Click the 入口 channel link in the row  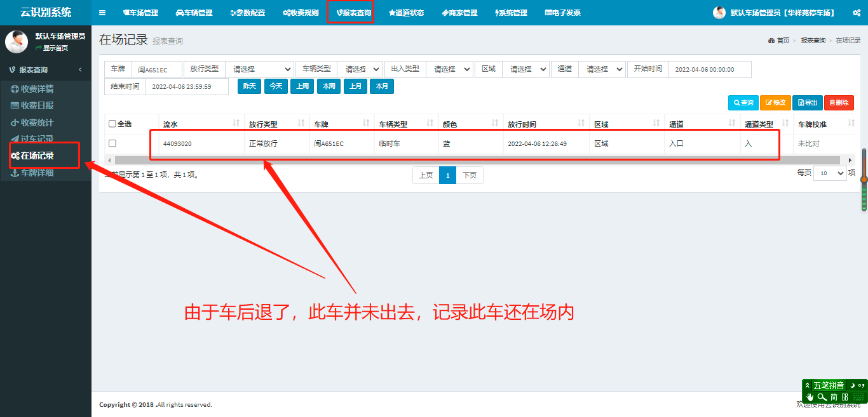(x=676, y=143)
